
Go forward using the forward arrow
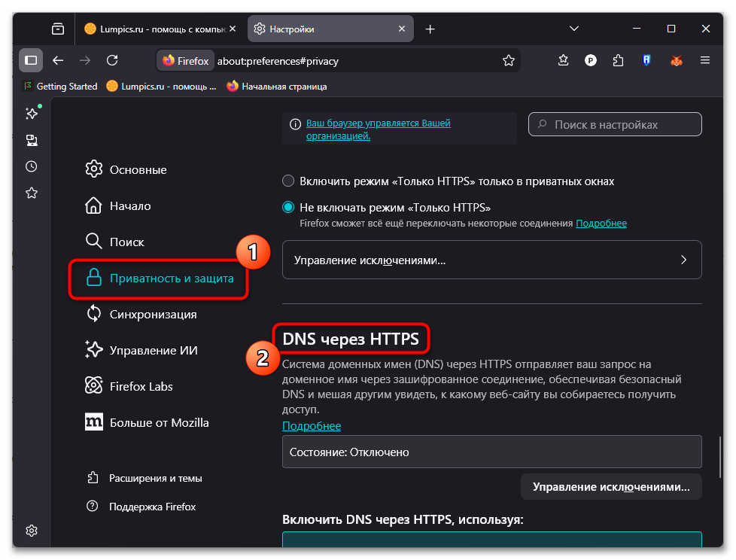[x=85, y=60]
